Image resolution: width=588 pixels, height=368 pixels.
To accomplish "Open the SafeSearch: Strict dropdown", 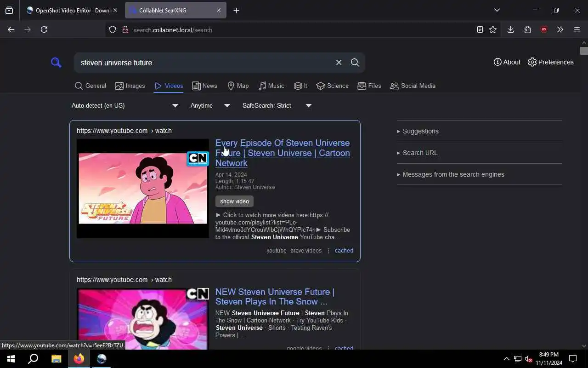I will pyautogui.click(x=277, y=105).
